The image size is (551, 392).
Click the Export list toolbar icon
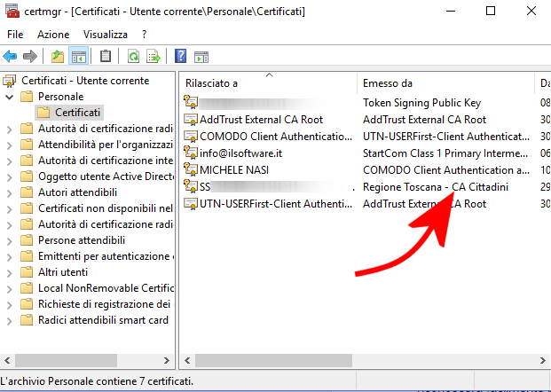coord(153,56)
